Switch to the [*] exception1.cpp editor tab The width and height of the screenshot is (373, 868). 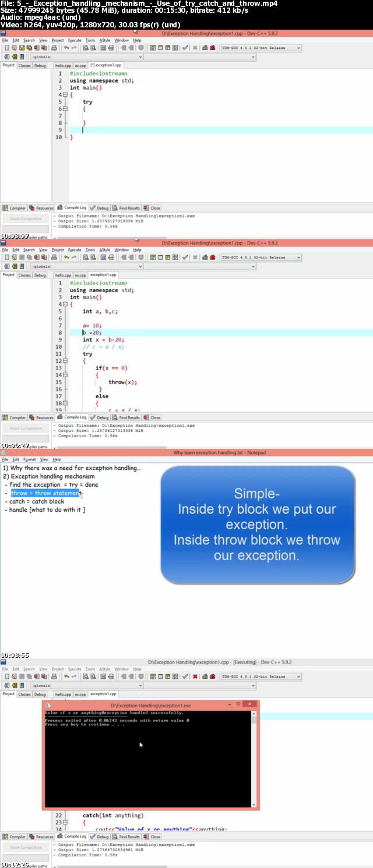click(105, 65)
